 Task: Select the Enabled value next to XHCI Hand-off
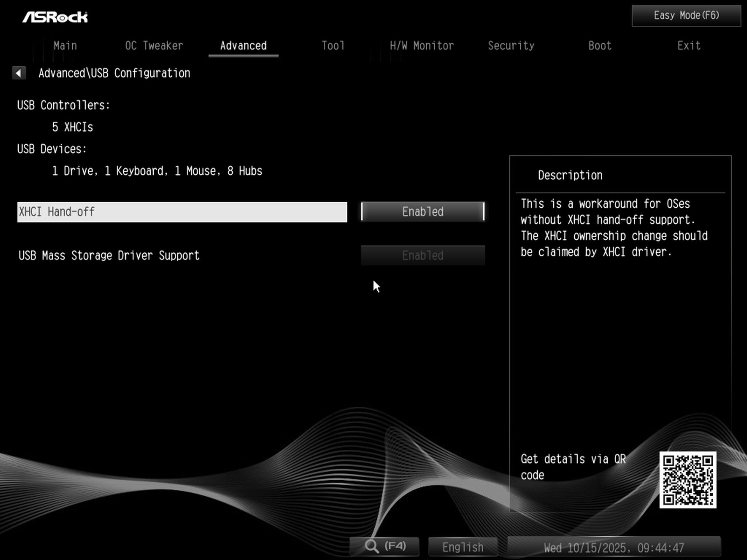tap(423, 212)
